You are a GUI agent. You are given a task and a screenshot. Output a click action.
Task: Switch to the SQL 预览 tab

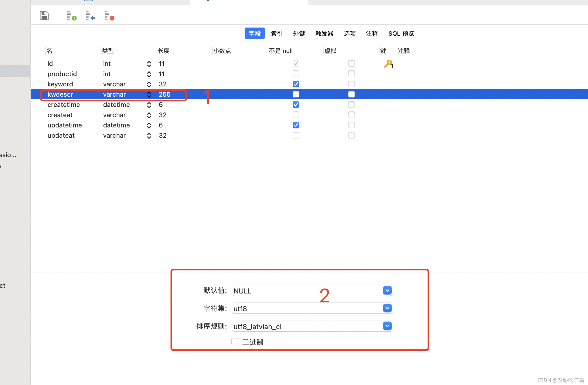401,33
